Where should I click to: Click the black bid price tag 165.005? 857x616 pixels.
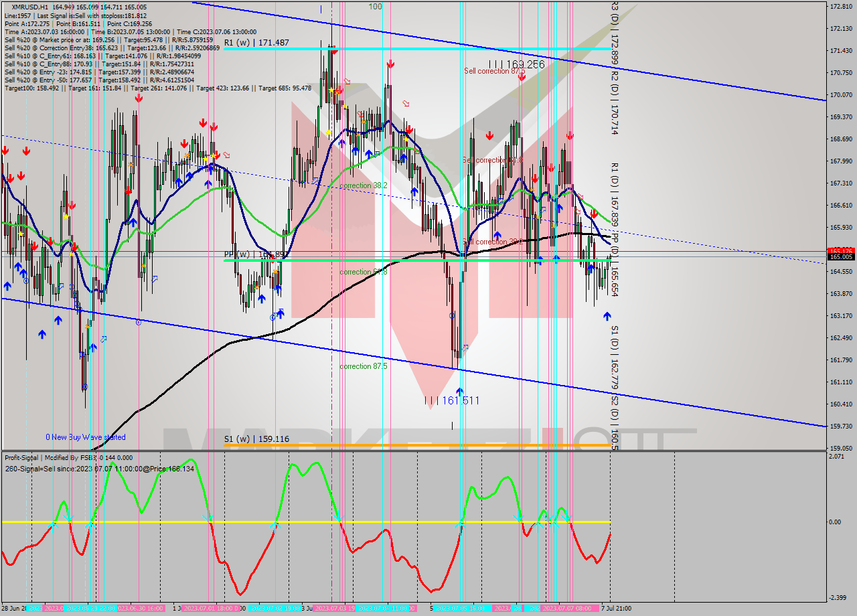[840, 257]
